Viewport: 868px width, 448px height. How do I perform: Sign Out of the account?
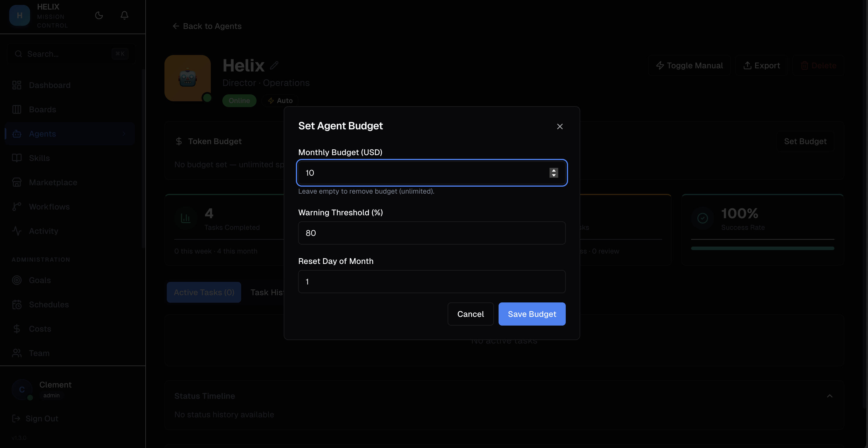[x=35, y=418]
